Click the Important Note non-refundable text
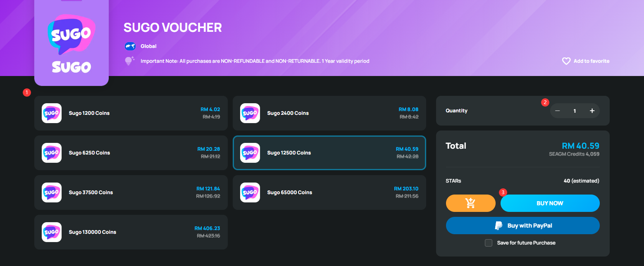 (x=255, y=61)
